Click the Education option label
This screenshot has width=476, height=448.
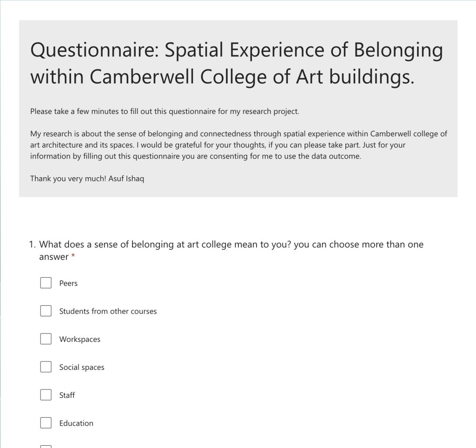click(76, 423)
